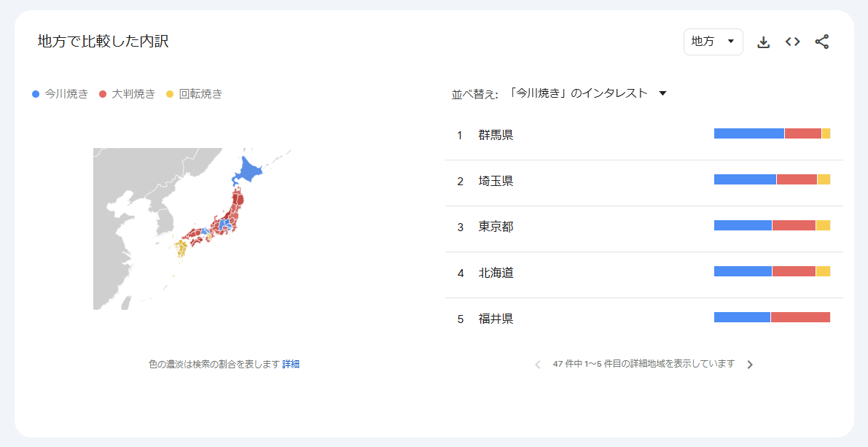Image resolution: width=868 pixels, height=447 pixels.
Task: Open the embed code icon
Action: (793, 42)
